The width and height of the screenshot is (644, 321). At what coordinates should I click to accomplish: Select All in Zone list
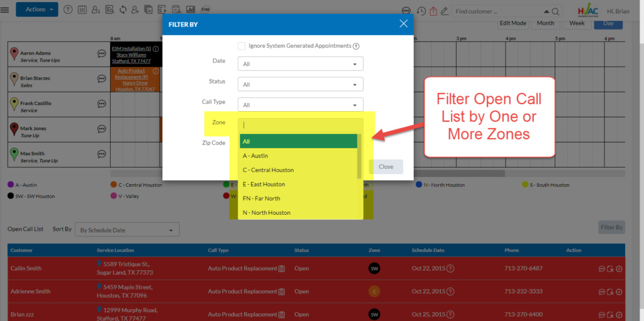point(298,141)
